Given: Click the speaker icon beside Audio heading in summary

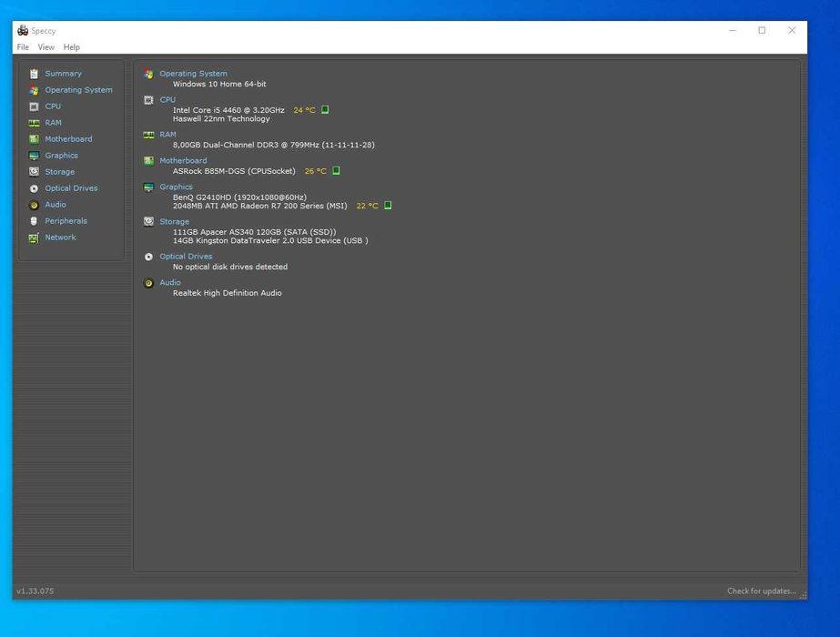Looking at the screenshot, I should pyautogui.click(x=148, y=283).
